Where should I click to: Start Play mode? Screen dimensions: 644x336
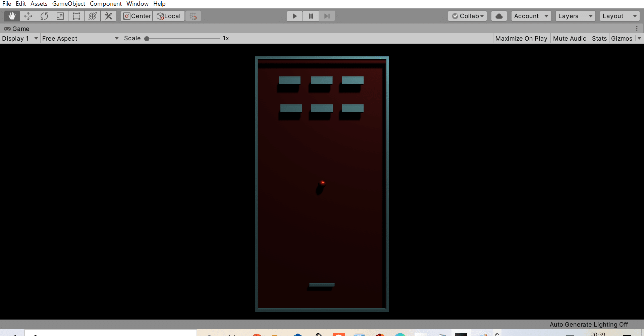294,16
